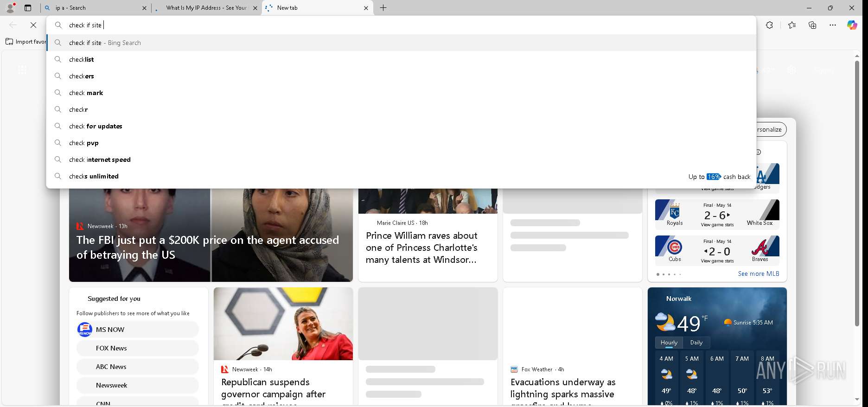868x407 pixels.
Task: Click the Newsweek logo on governor article
Action: (225, 369)
